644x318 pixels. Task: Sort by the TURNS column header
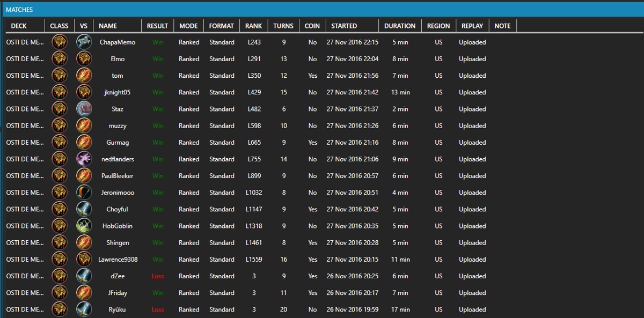click(x=283, y=26)
